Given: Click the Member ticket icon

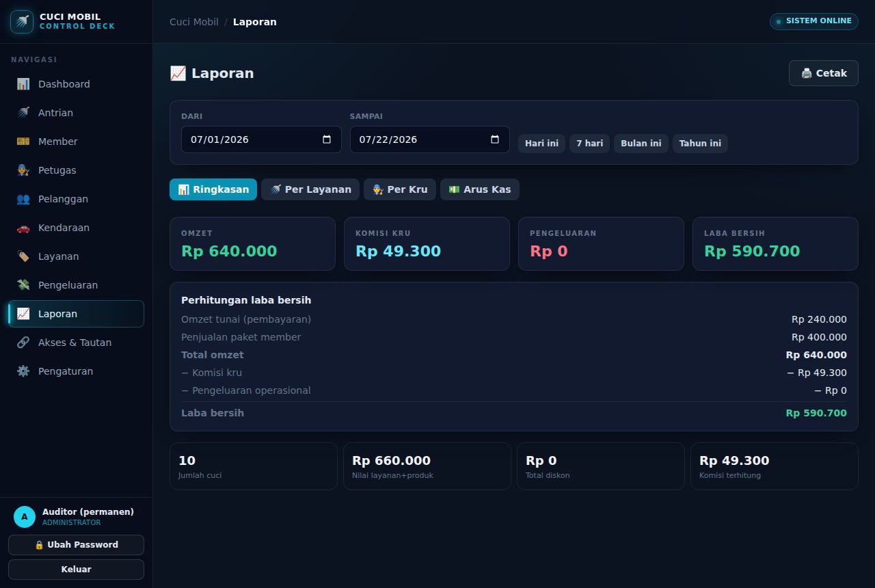Looking at the screenshot, I should [23, 142].
